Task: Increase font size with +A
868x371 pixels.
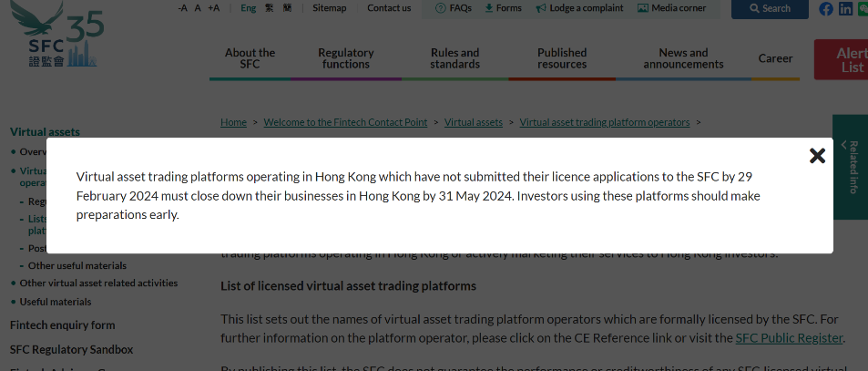Action: (213, 8)
